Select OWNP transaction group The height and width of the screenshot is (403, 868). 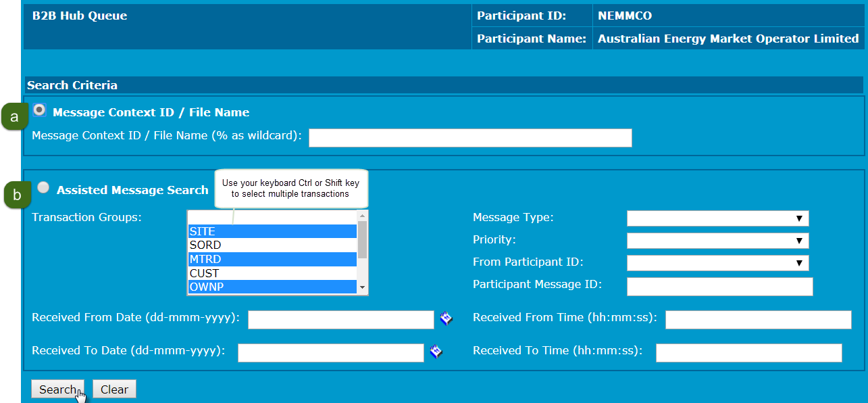coord(272,287)
